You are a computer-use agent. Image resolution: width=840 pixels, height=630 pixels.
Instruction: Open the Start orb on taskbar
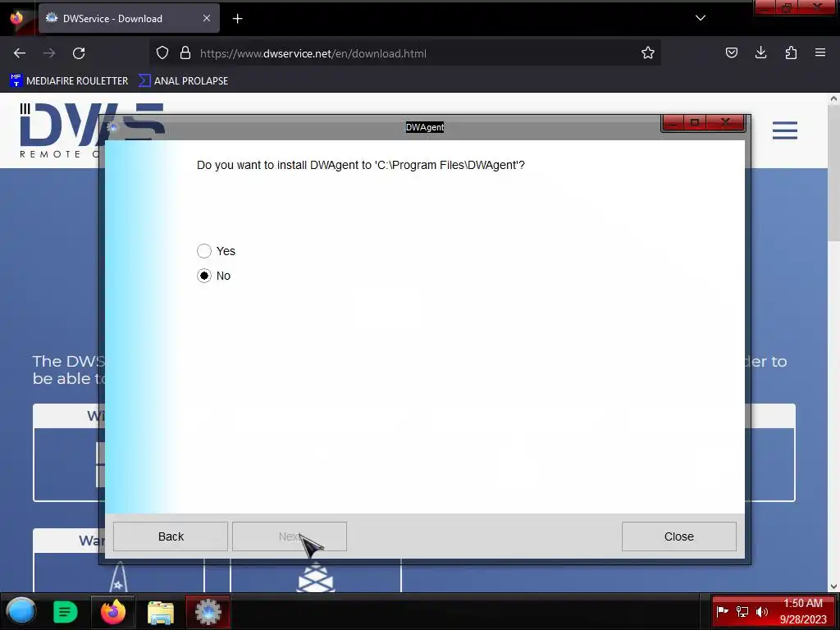tap(21, 611)
